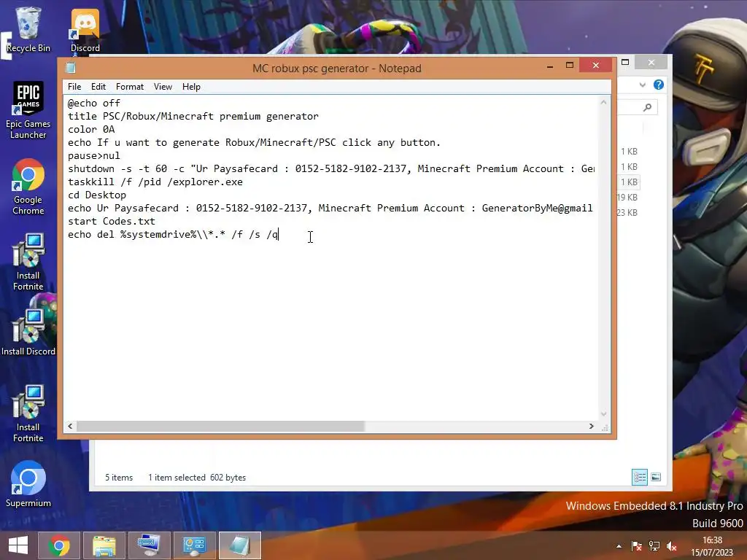Minimize the Notepad window

click(x=550, y=66)
